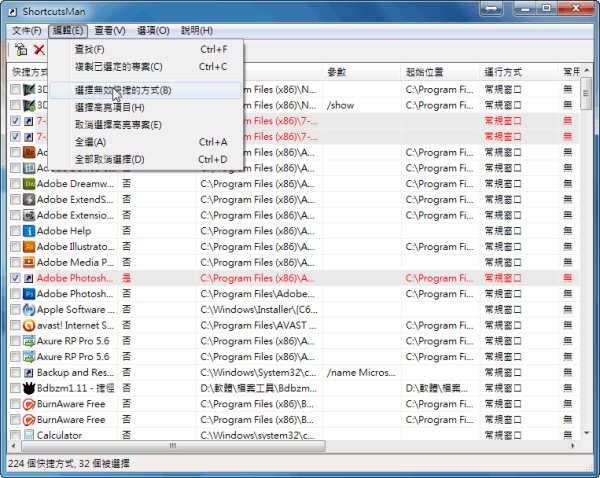Click the Bdbzm1.11 row name text
Image resolution: width=600 pixels, height=478 pixels.
coord(75,388)
